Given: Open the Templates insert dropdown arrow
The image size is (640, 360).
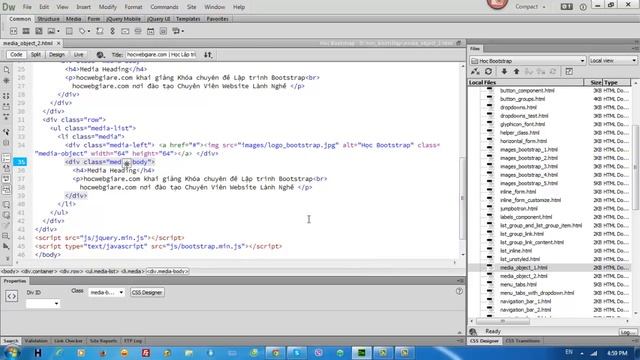Looking at the screenshot, I should point(183,31).
